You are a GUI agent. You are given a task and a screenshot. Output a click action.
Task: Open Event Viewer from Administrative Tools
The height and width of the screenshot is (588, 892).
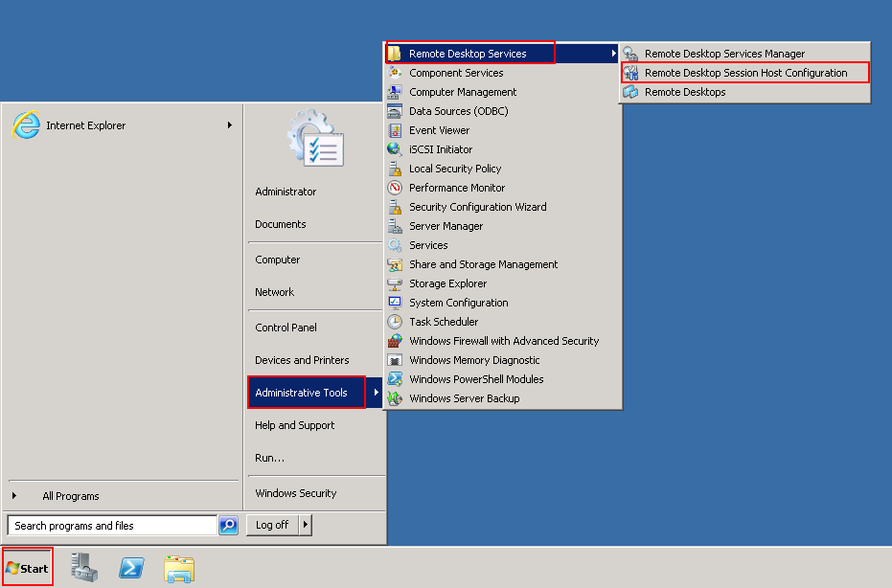point(502,130)
